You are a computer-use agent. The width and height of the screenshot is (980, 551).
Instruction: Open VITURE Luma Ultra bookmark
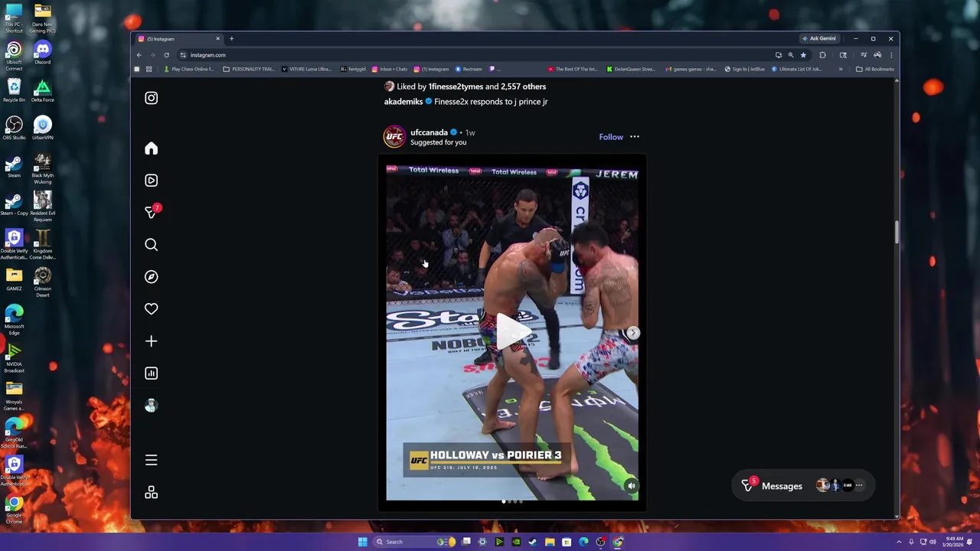point(307,69)
